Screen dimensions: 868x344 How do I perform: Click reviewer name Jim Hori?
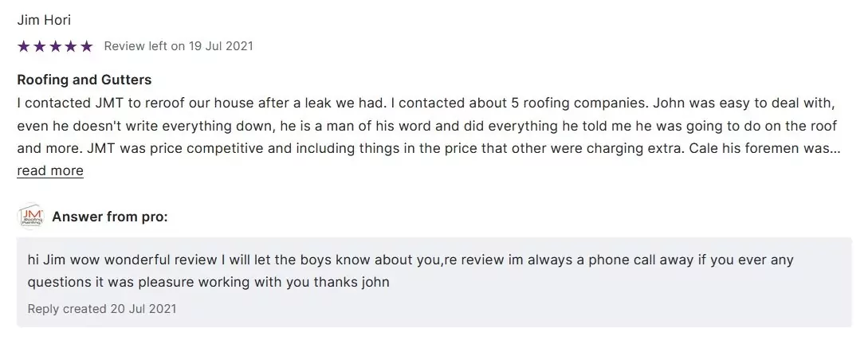pos(44,20)
